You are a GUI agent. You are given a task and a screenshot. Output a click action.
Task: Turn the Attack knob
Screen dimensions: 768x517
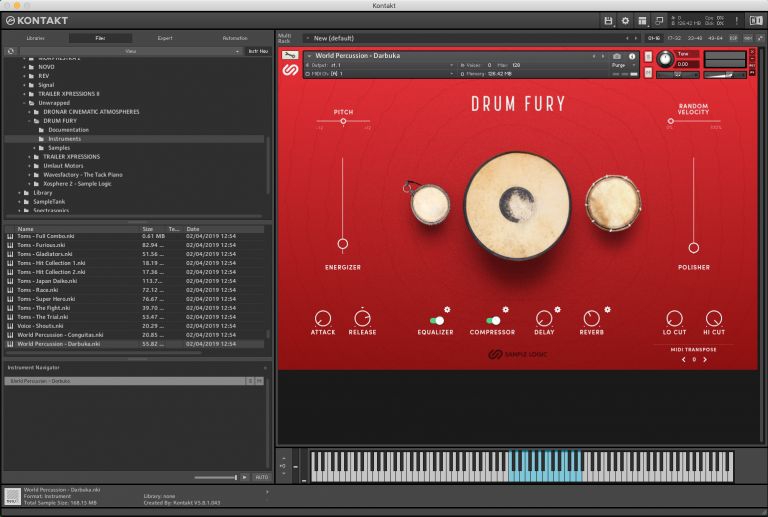tap(323, 318)
